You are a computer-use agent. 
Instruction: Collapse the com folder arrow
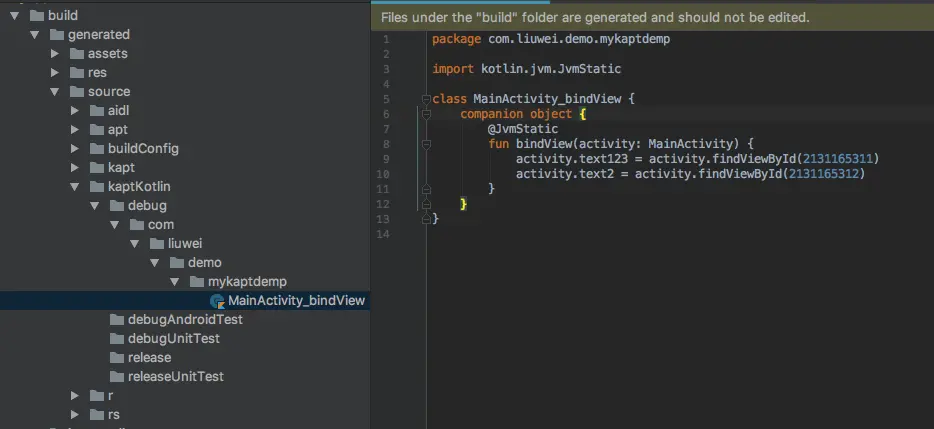click(114, 225)
